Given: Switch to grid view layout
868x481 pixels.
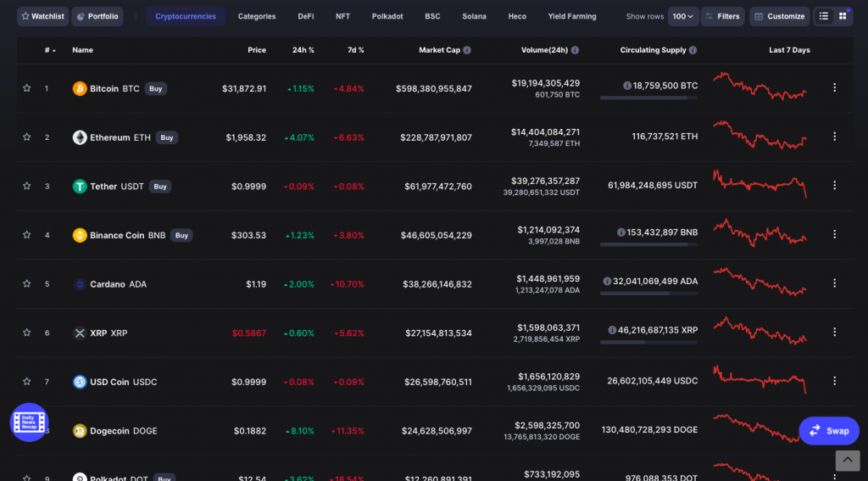Looking at the screenshot, I should coord(843,16).
